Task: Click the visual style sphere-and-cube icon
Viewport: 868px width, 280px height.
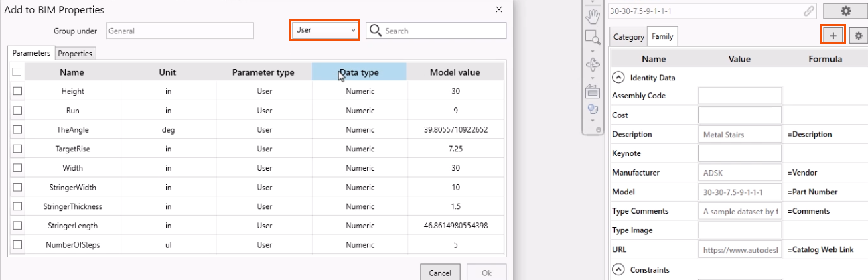Action: [x=592, y=109]
